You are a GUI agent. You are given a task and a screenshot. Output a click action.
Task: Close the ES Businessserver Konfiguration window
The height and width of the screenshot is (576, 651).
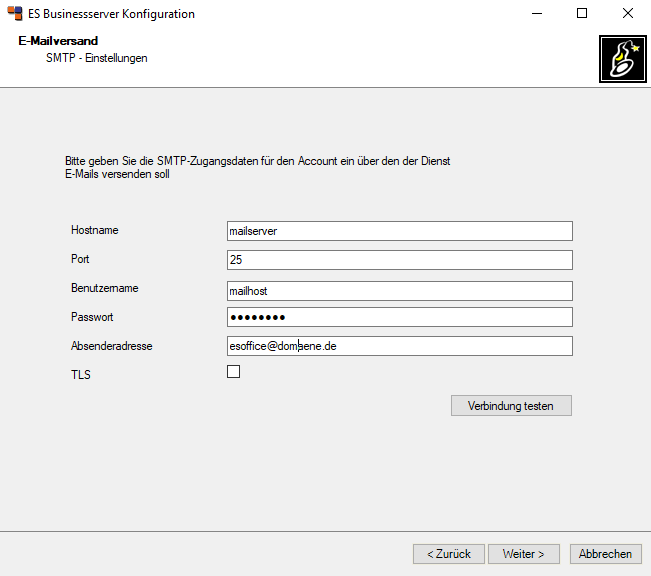628,13
